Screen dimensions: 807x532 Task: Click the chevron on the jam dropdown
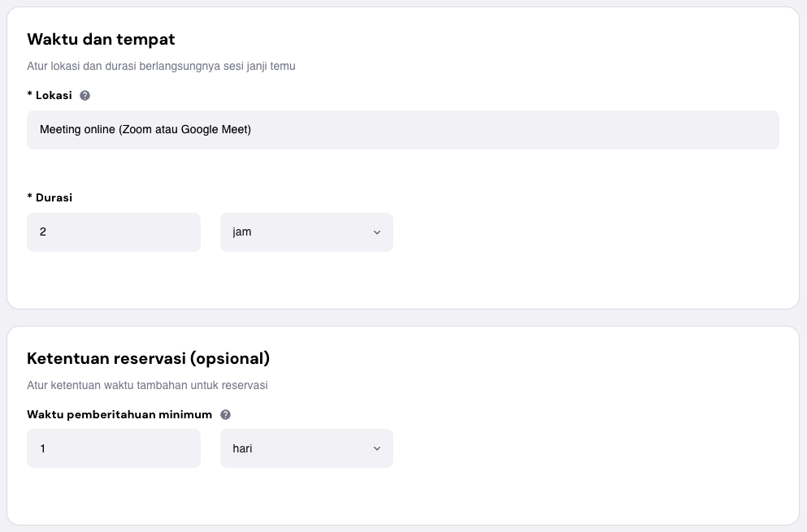pyautogui.click(x=376, y=232)
